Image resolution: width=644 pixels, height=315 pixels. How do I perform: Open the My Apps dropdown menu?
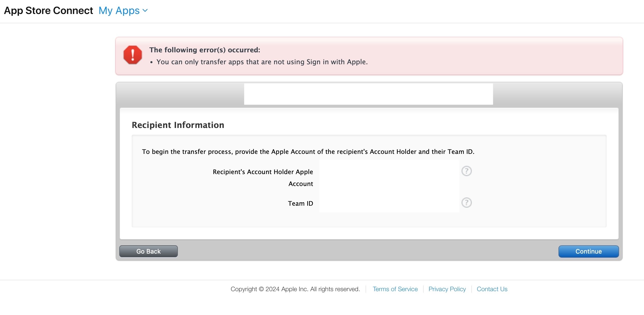point(123,11)
